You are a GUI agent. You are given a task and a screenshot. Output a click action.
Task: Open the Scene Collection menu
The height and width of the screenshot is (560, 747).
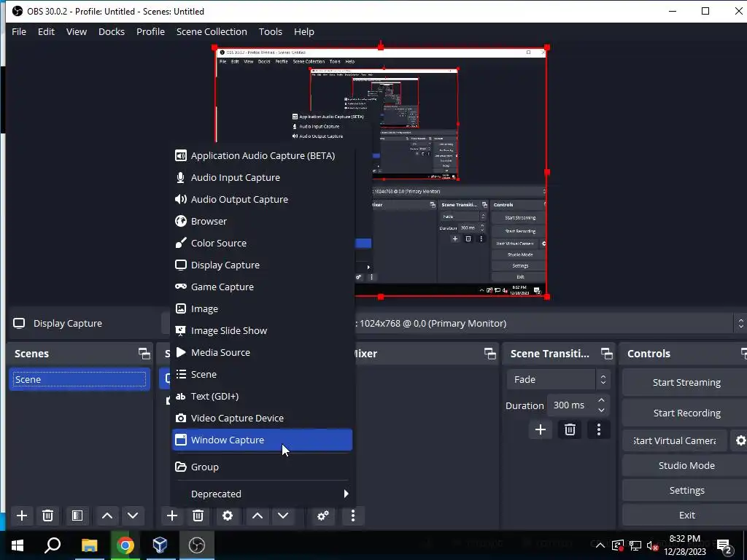tap(212, 32)
